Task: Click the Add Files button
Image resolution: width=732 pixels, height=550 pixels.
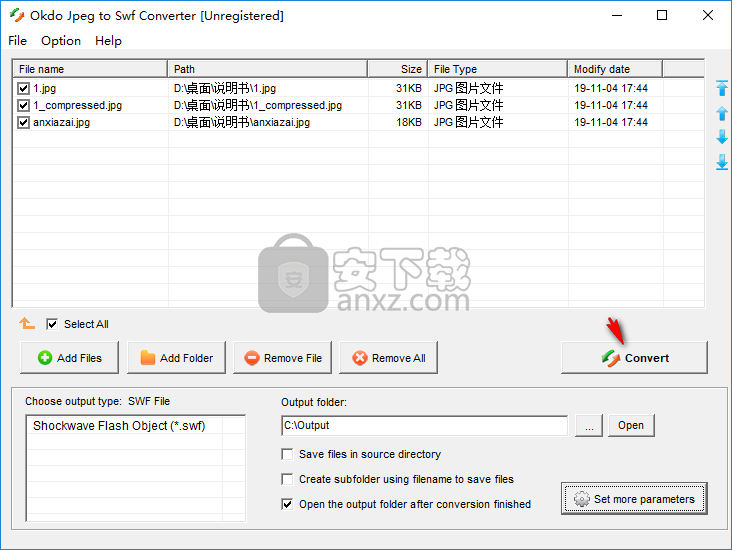Action: 70,358
